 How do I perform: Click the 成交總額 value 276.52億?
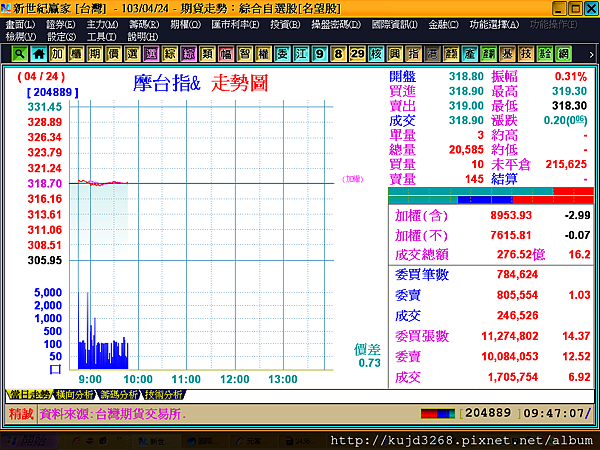521,254
